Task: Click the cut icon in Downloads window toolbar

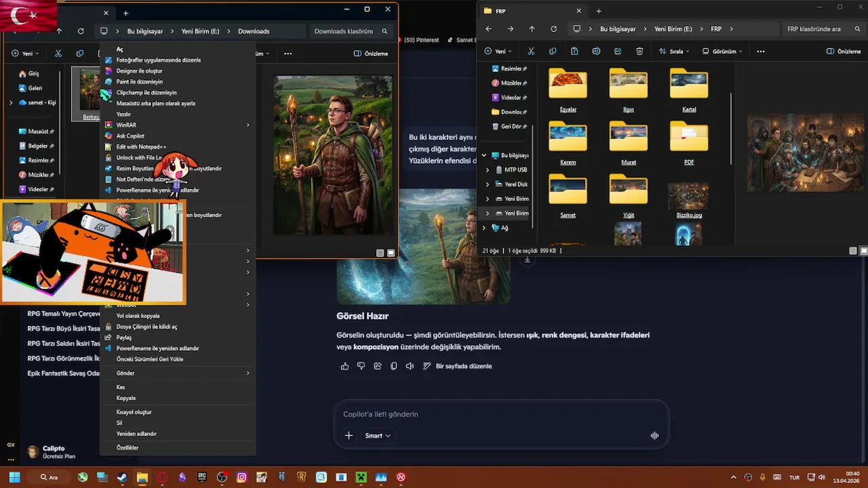Action: 58,54
